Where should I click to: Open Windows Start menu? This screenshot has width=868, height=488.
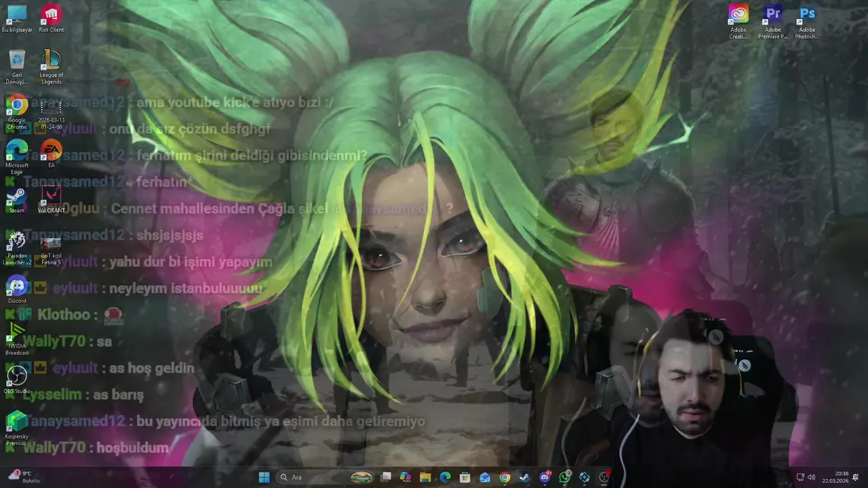click(x=264, y=477)
